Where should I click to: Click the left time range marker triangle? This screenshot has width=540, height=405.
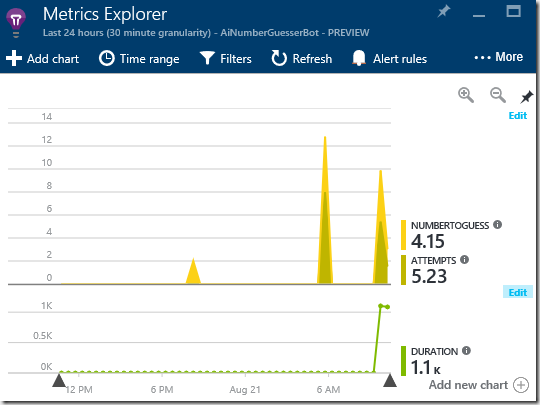point(59,380)
